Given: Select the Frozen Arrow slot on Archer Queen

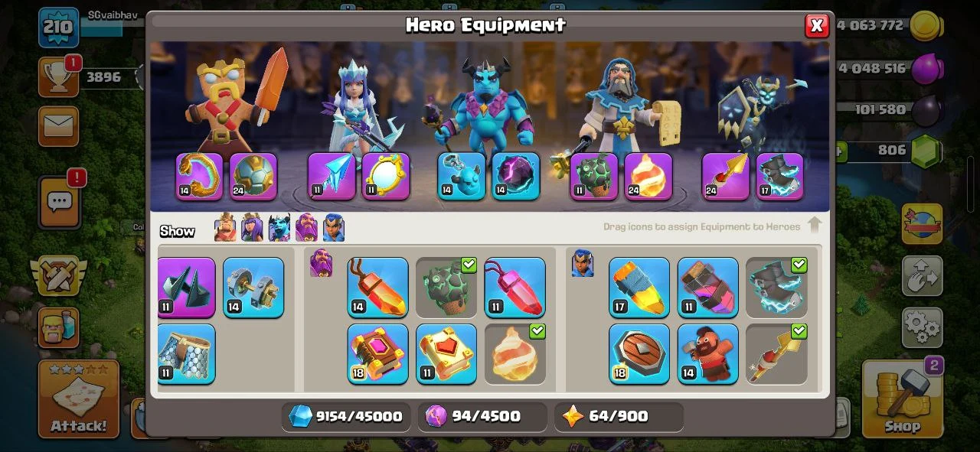Looking at the screenshot, I should point(332,176).
